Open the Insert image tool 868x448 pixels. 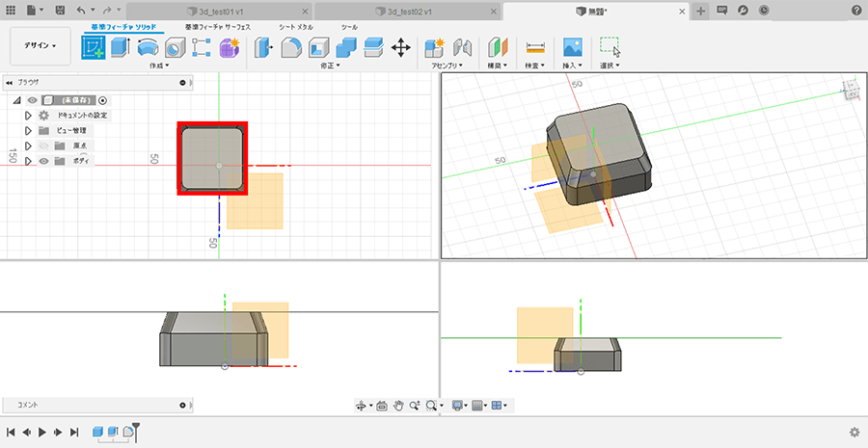(573, 47)
